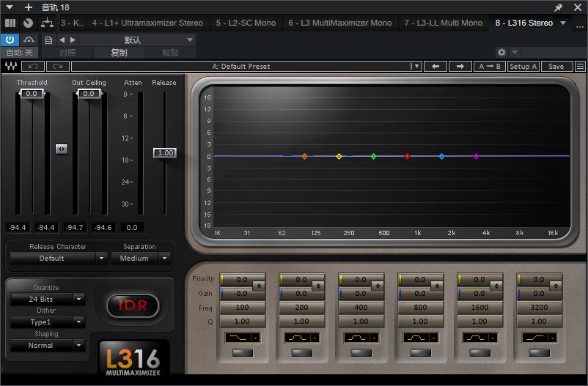Toggle the 200 Hz band enable button
This screenshot has height=386, width=588.
(x=302, y=352)
